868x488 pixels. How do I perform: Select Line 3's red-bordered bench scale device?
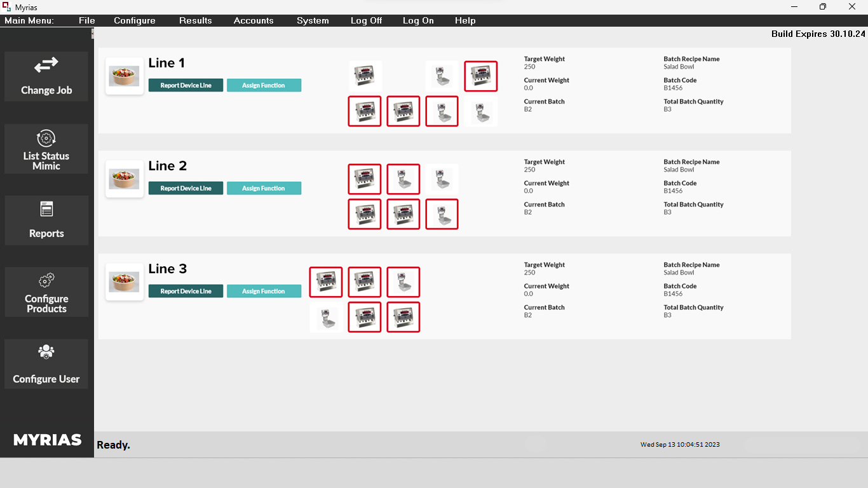[x=403, y=282]
